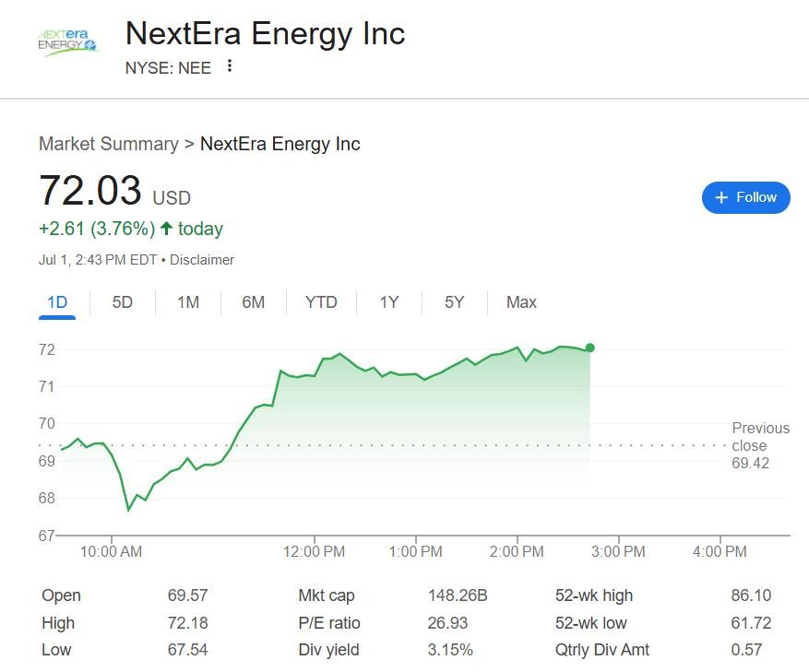Select the Max chart range
Viewport: 809px width, 672px height.
click(x=521, y=302)
